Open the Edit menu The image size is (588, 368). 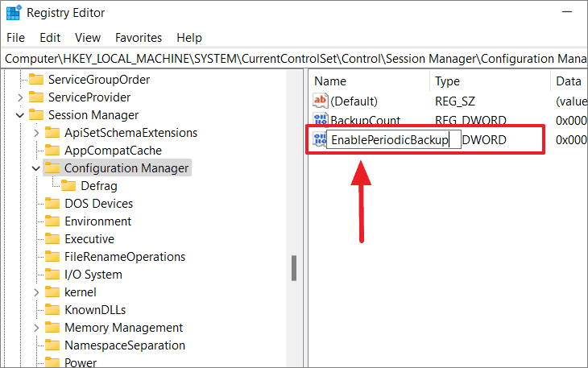(x=50, y=38)
